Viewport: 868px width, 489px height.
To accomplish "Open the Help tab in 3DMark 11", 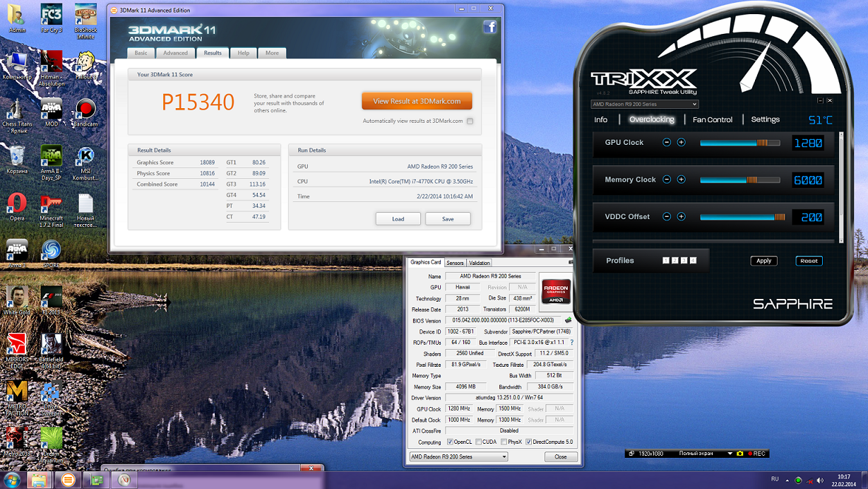I will tap(244, 53).
